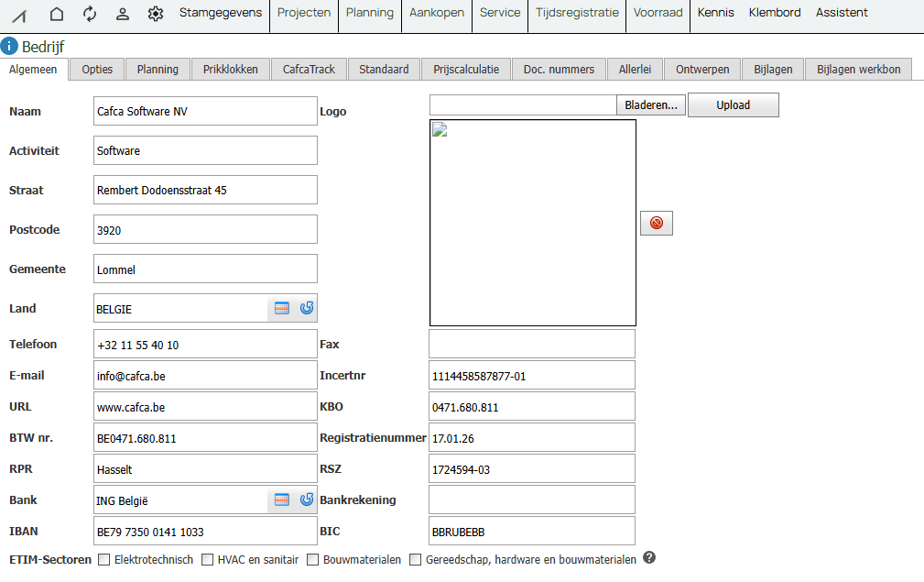Click the BTW nr. input field

pos(205,438)
